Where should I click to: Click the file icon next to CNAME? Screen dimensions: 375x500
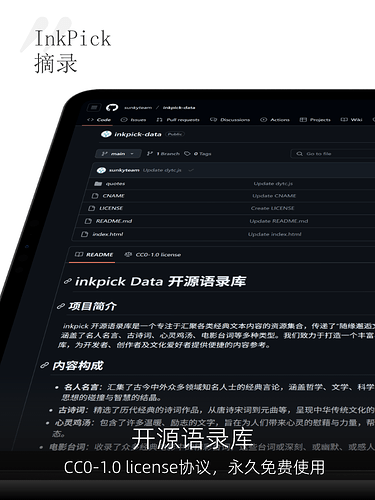coord(95,196)
